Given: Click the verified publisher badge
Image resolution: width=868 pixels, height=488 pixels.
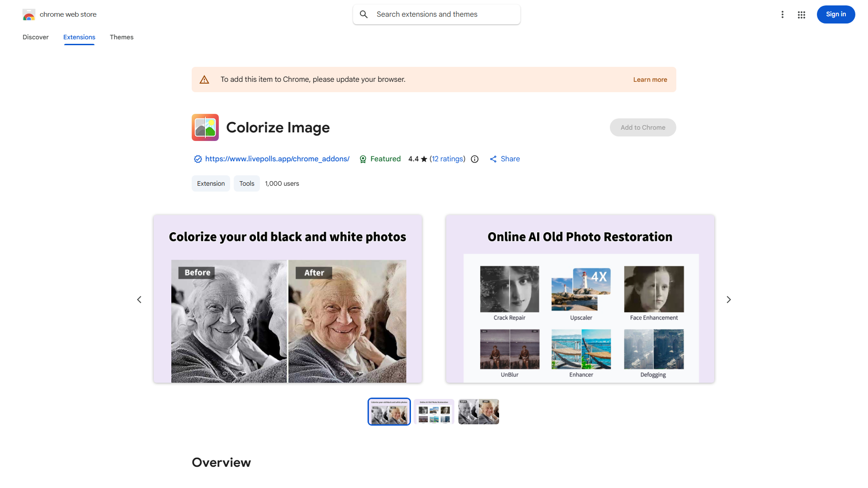Looking at the screenshot, I should 198,159.
